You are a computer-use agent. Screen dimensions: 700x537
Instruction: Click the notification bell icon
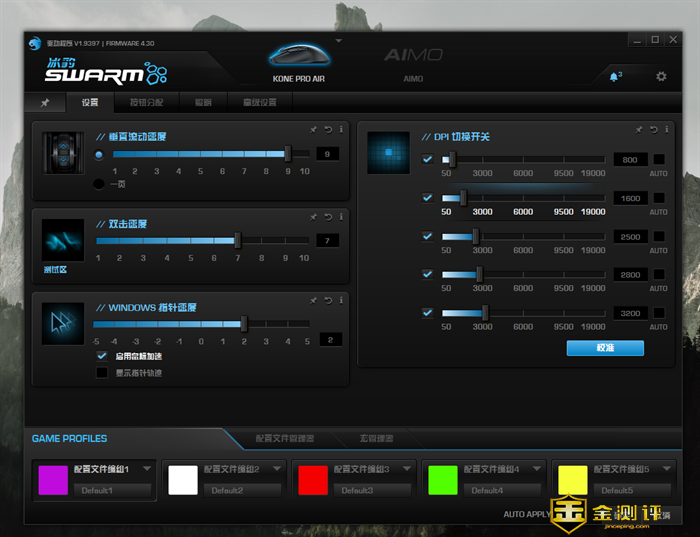click(614, 76)
